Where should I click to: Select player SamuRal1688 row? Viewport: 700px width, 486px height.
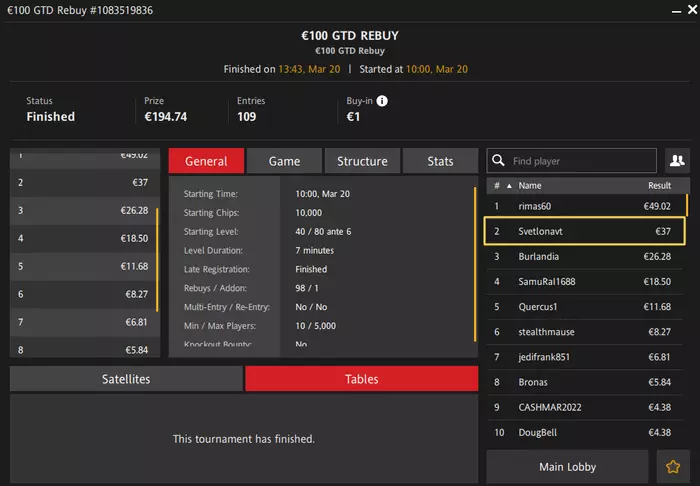tap(585, 282)
